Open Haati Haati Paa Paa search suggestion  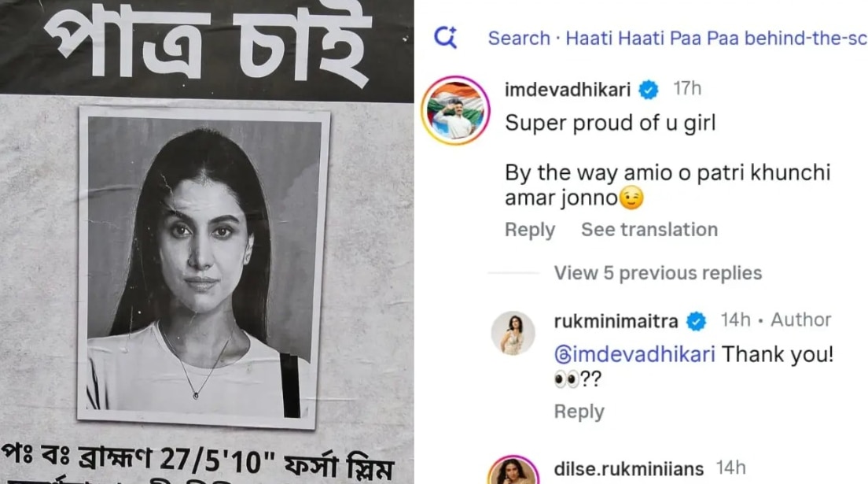(x=678, y=39)
